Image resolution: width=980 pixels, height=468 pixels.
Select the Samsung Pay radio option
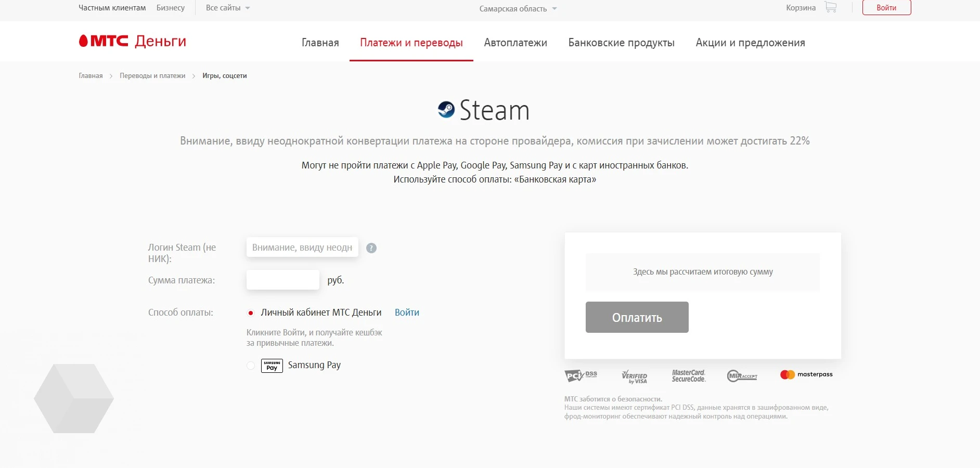point(251,366)
